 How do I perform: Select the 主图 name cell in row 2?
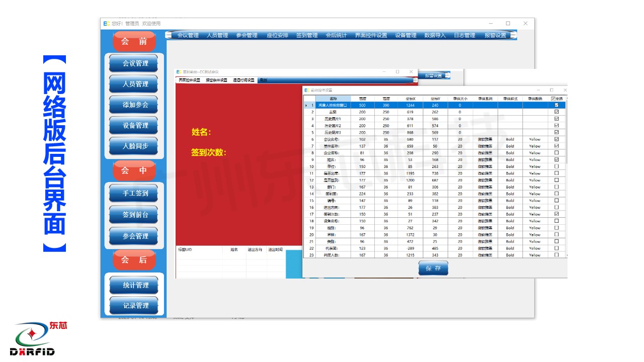tap(333, 112)
